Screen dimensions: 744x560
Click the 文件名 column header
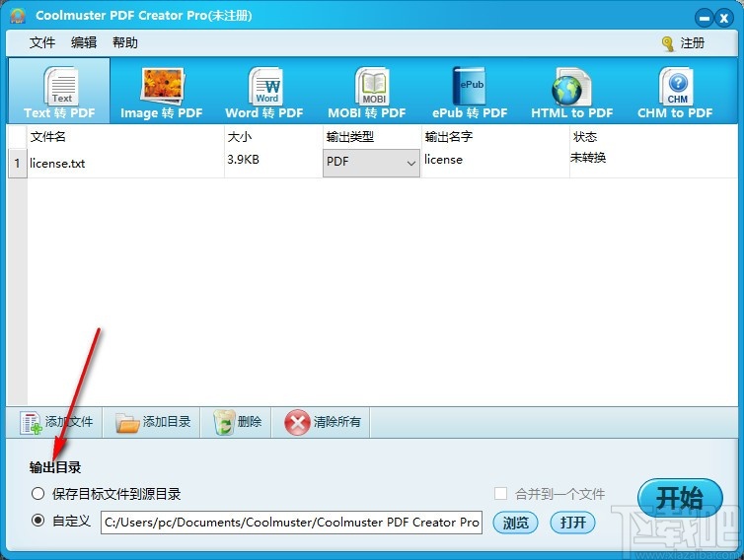[125, 137]
